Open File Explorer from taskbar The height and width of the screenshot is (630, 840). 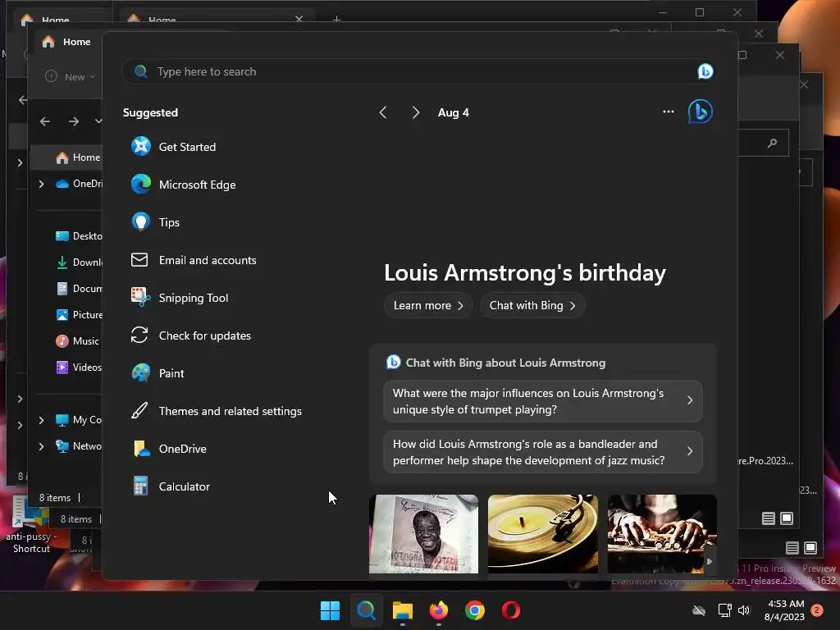[402, 610]
